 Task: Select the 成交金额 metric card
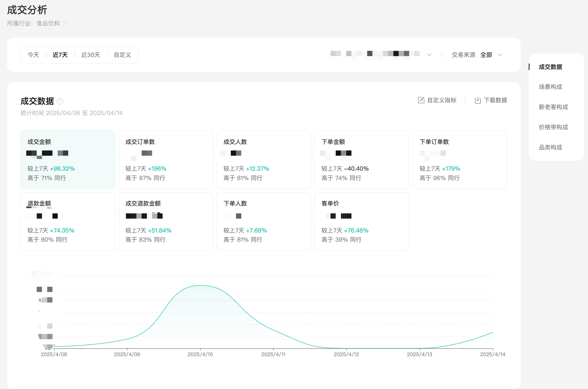pyautogui.click(x=68, y=160)
